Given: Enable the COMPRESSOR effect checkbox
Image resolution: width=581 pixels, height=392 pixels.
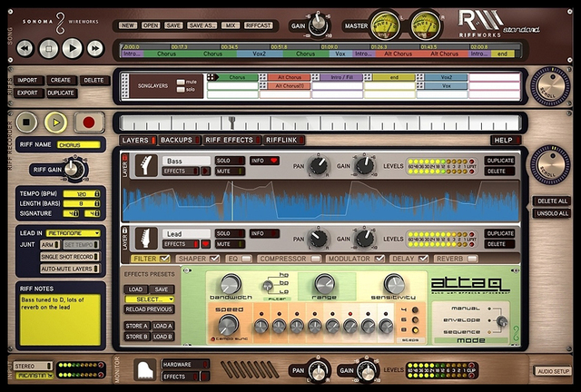Looking at the screenshot, I should click(316, 259).
